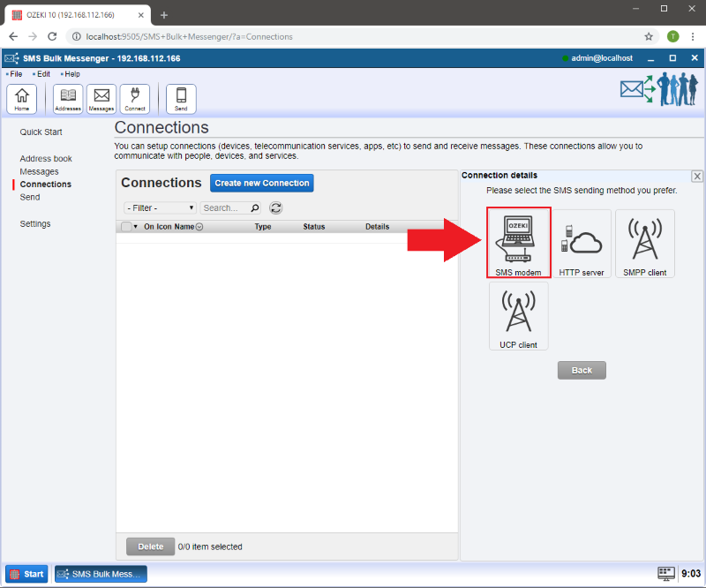Open the arrow next to select-all checkbox
Viewport: 706px width, 588px height.
(136, 227)
